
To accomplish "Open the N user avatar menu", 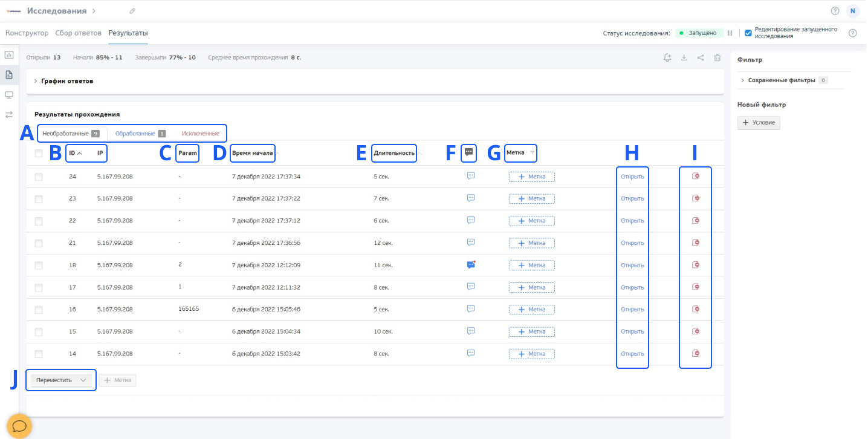I will point(853,11).
